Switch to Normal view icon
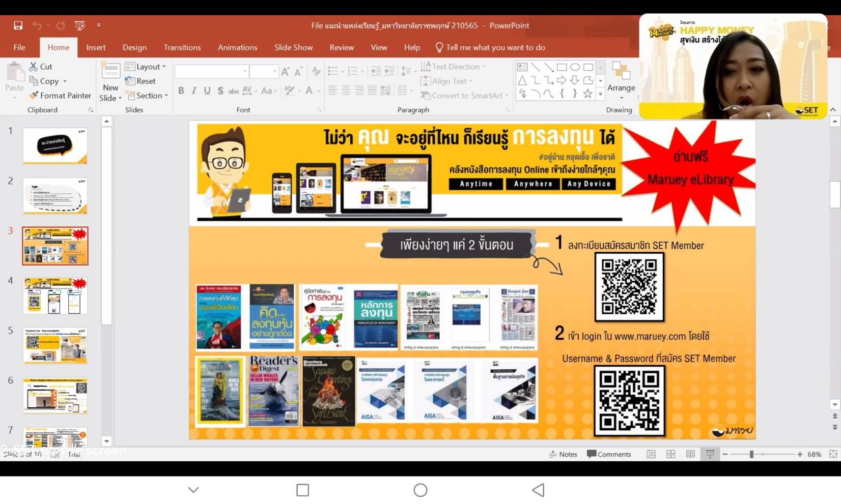Screen dimensions: 841x504 (x=651, y=454)
